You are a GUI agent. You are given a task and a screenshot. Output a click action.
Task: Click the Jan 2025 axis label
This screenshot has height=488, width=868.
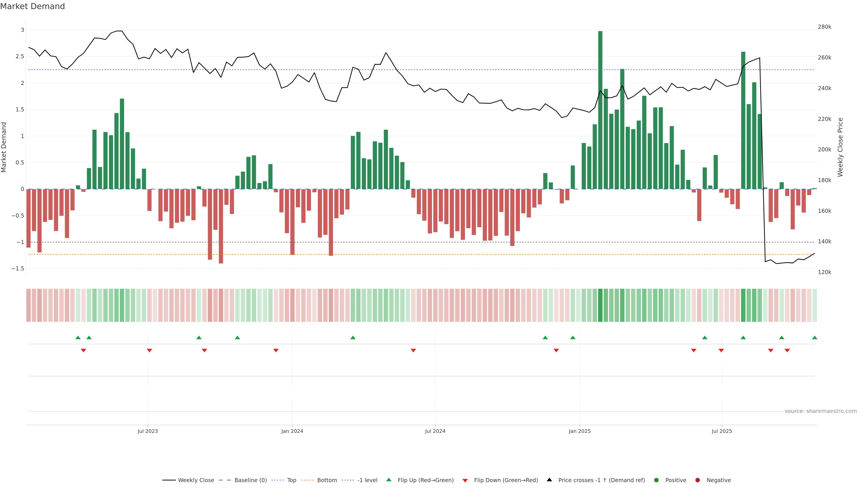[580, 431]
